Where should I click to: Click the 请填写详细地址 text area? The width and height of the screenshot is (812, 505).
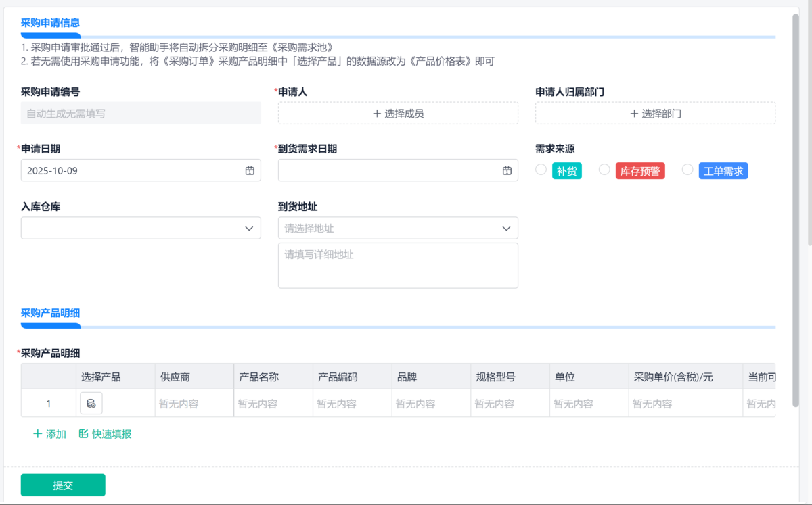pos(398,266)
